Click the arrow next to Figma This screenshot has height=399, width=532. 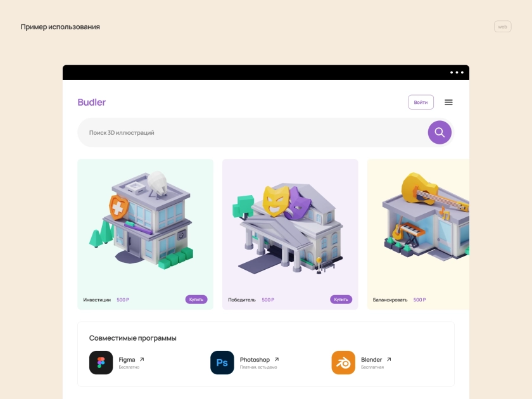pos(142,359)
